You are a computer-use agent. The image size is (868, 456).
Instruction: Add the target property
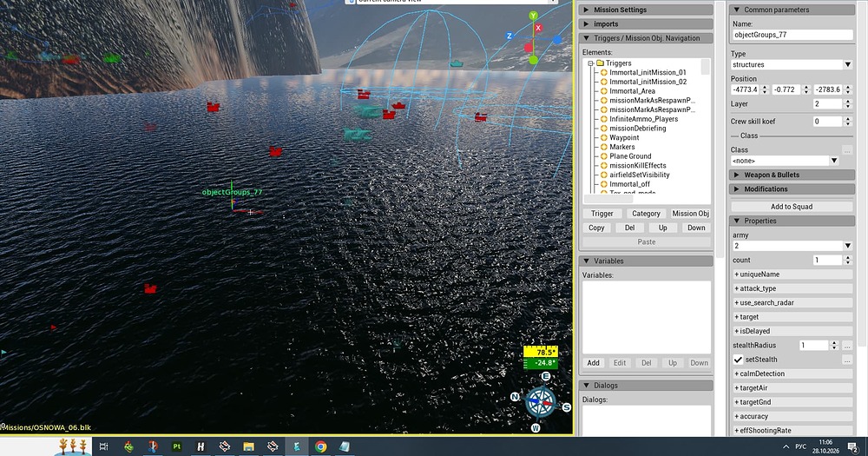(x=792, y=317)
